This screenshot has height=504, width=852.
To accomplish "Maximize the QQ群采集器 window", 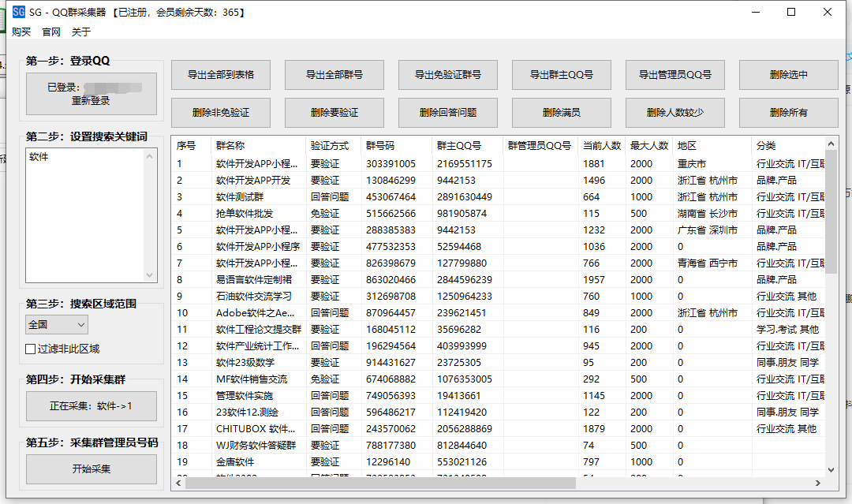I will coord(791,12).
